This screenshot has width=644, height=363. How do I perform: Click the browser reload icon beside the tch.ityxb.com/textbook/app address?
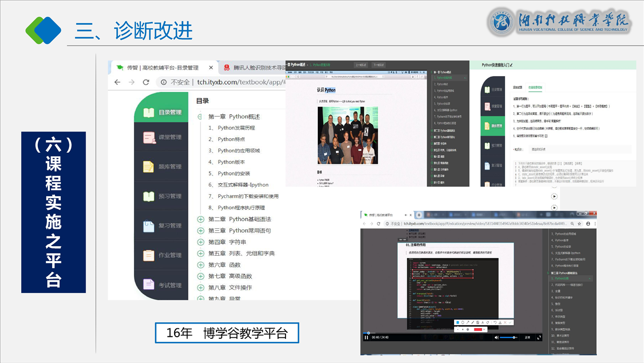146,82
